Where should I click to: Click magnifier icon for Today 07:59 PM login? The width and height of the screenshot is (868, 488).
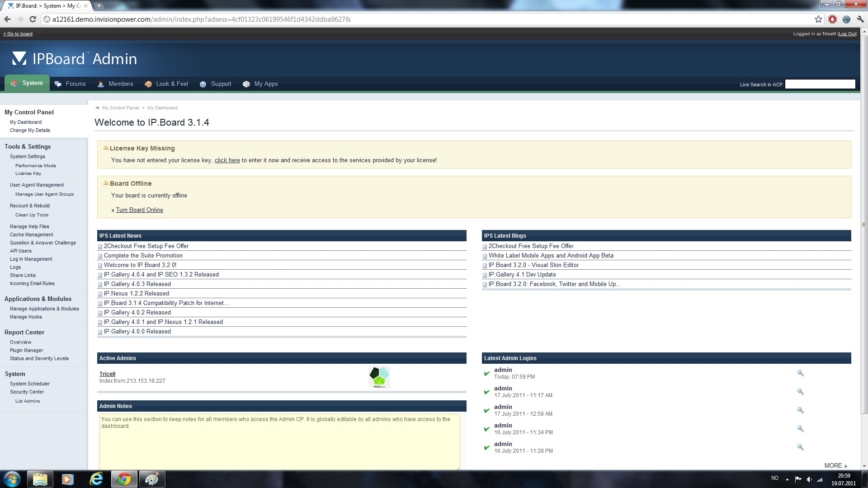point(800,373)
